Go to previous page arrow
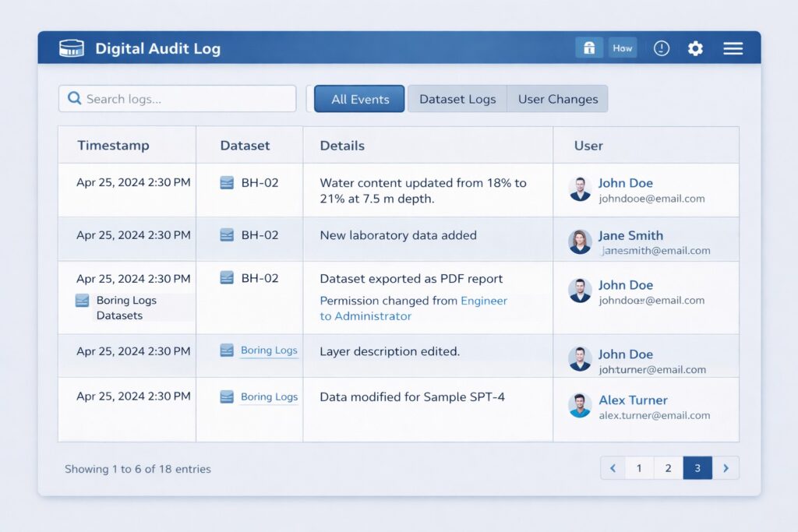The height and width of the screenshot is (532, 798). click(x=613, y=468)
